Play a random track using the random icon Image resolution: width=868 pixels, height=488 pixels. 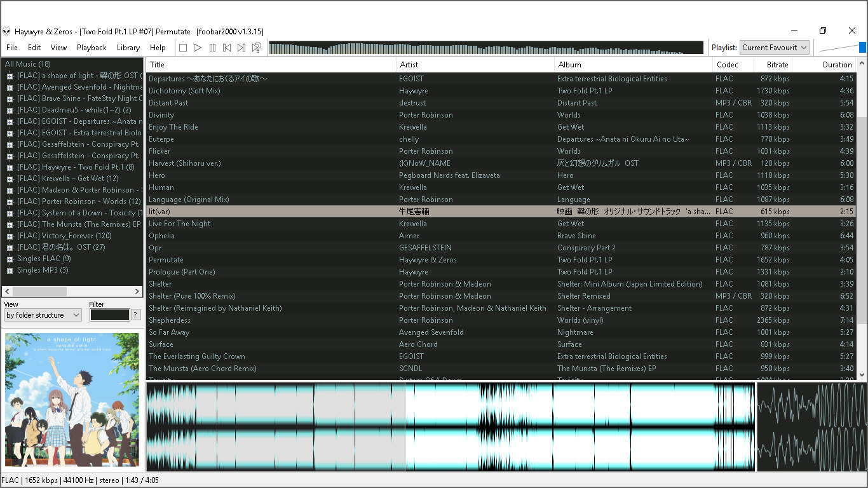click(x=256, y=47)
